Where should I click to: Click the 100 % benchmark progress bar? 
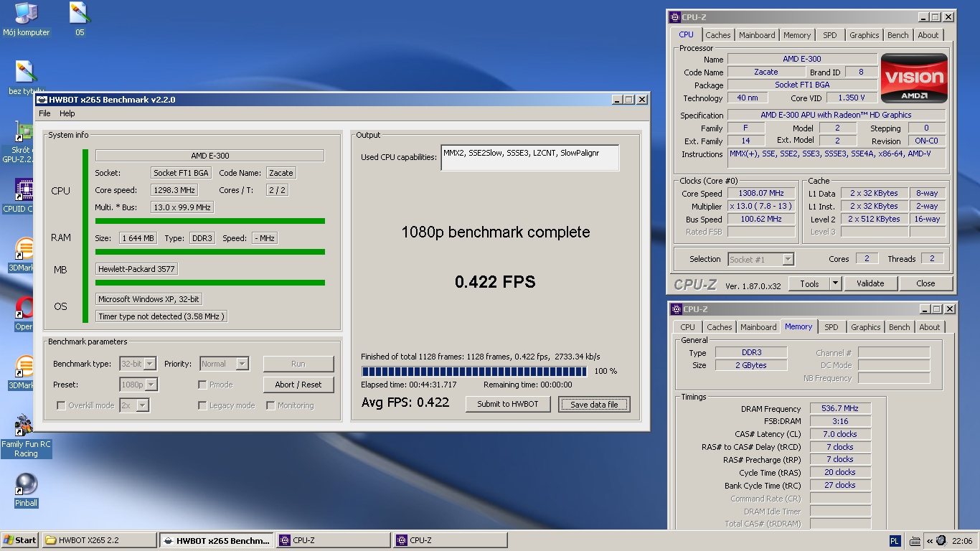coord(475,371)
